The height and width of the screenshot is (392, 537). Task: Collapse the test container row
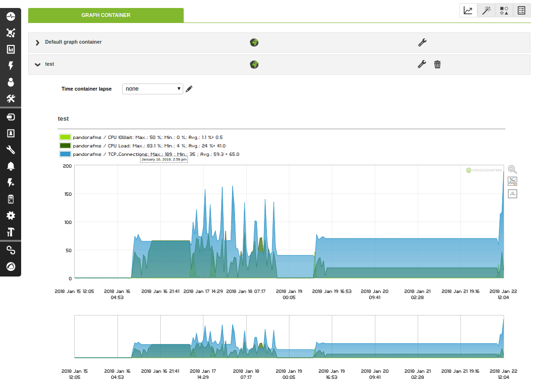tap(37, 64)
